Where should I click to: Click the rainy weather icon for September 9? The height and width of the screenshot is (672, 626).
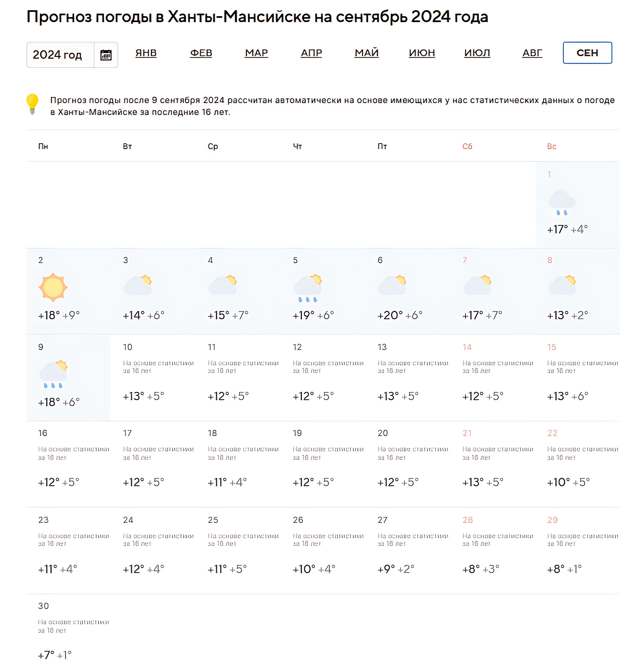tap(53, 374)
